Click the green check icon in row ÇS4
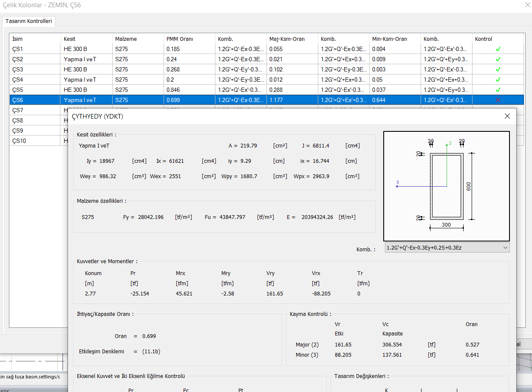 [x=498, y=80]
